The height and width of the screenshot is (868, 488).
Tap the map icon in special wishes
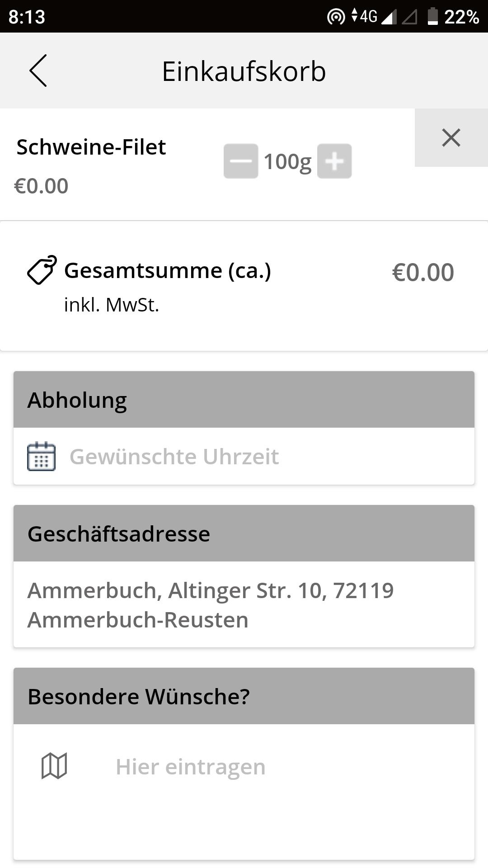tap(54, 766)
